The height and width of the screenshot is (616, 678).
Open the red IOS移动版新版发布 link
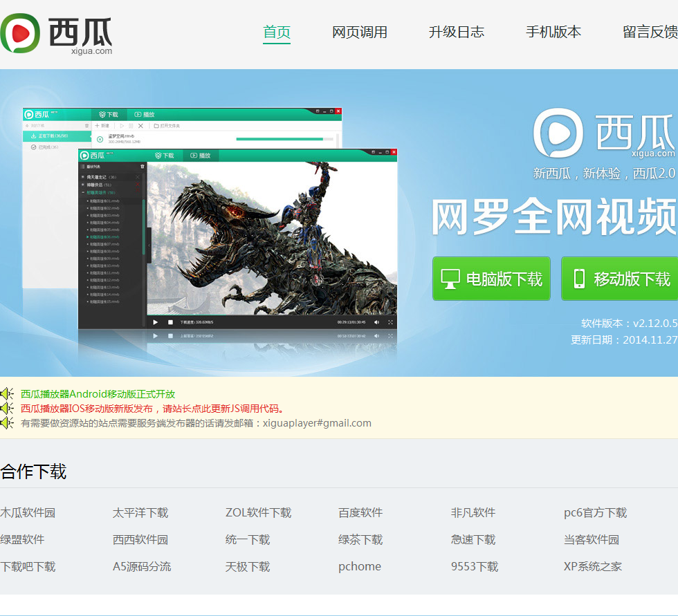point(153,409)
